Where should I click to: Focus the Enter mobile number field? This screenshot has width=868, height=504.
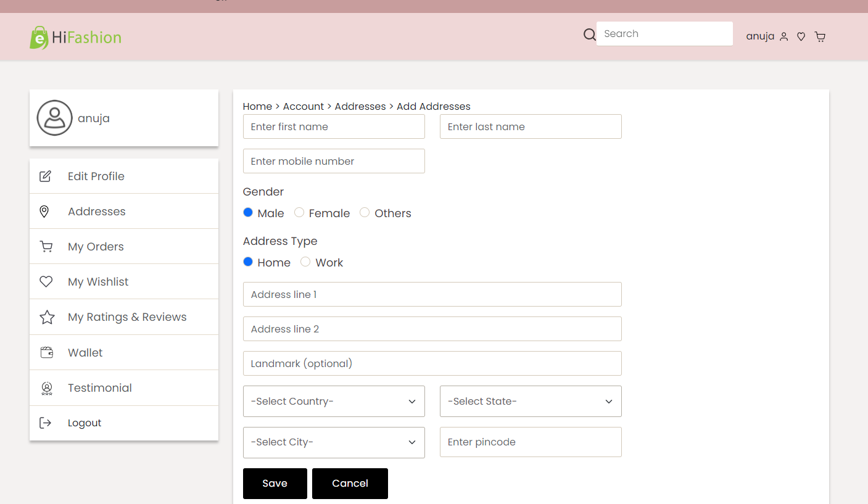coord(334,161)
